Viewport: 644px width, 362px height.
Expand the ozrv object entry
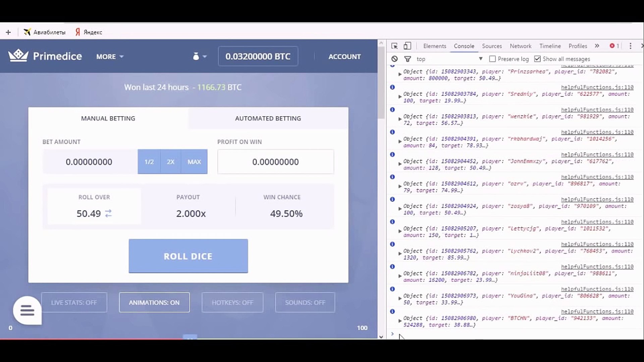pos(400,186)
